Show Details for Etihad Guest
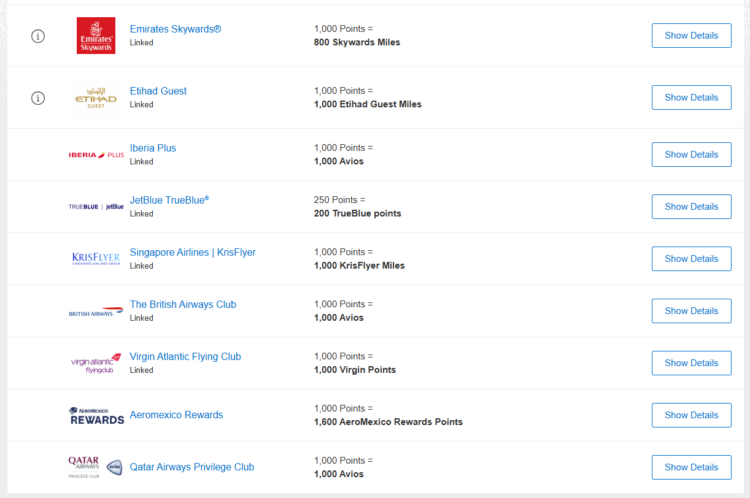750x498 pixels. 691,98
